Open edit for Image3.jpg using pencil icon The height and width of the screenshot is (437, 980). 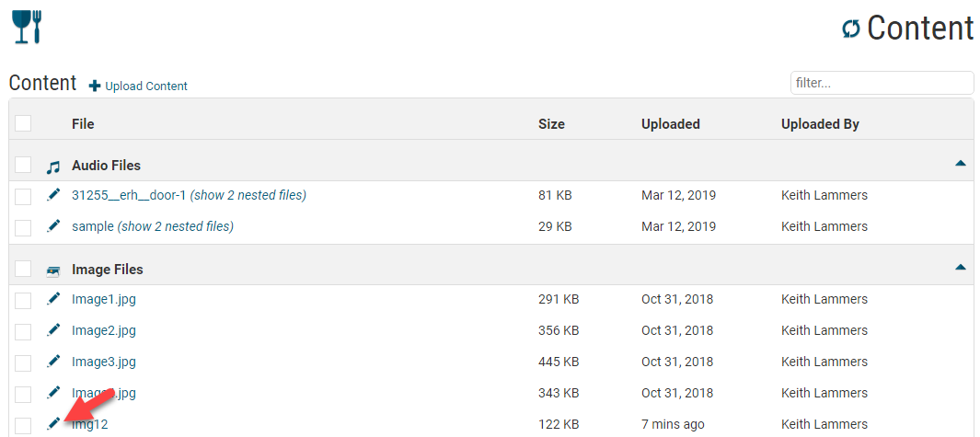tap(53, 361)
